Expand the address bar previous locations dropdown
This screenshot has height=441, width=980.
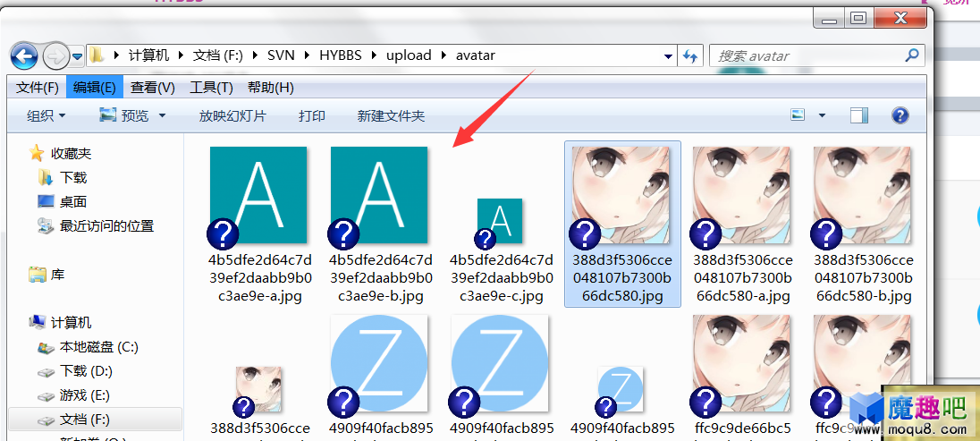coord(668,55)
